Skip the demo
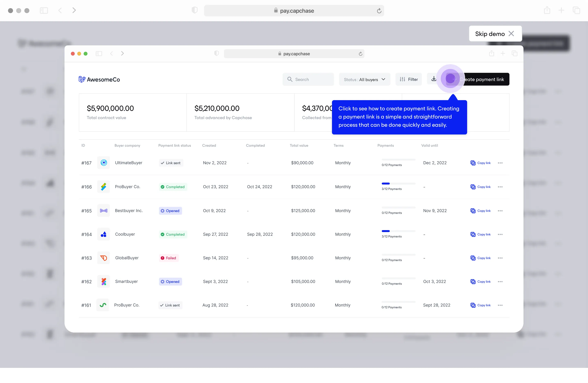 495,34
